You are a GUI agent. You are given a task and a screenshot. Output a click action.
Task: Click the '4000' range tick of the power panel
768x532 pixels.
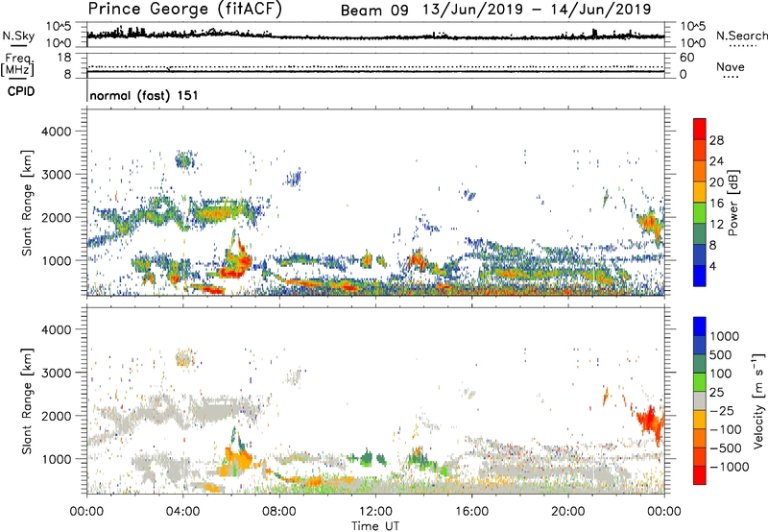pyautogui.click(x=56, y=132)
